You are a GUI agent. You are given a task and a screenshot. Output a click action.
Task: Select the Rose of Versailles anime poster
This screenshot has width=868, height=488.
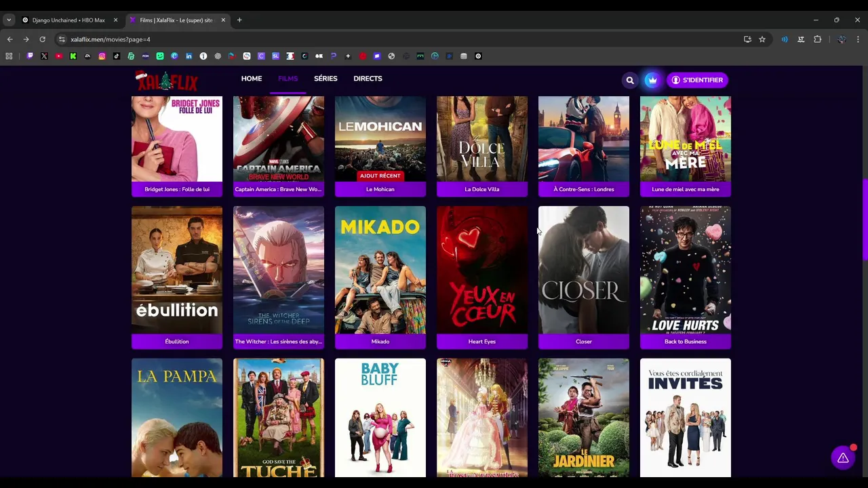tap(482, 418)
